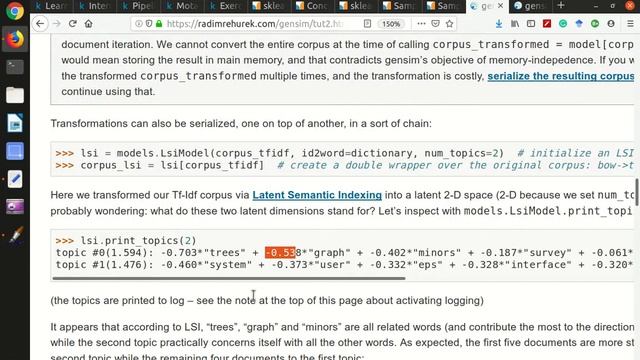
Task: Click the page vertical scrollbar thumb
Action: pos(637,192)
